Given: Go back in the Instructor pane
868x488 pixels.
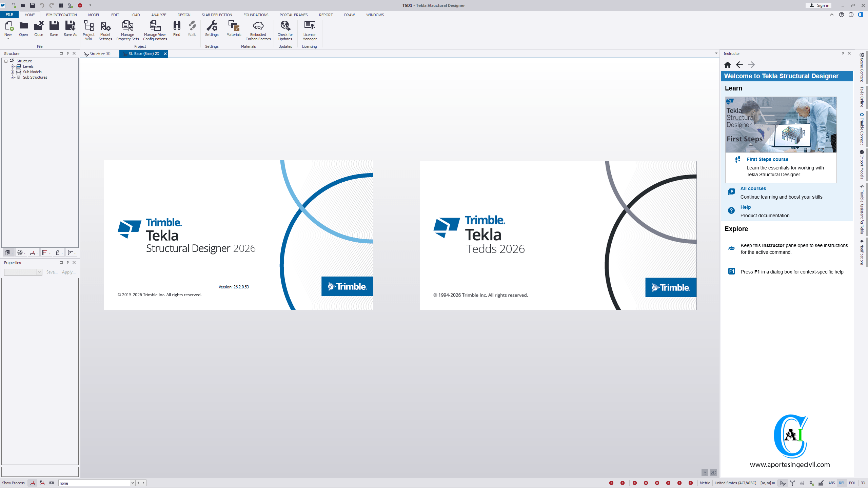Looking at the screenshot, I should (739, 65).
